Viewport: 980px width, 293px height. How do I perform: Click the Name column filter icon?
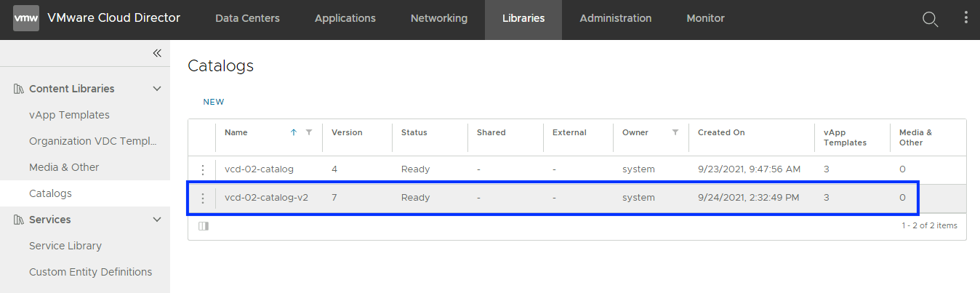tap(309, 132)
